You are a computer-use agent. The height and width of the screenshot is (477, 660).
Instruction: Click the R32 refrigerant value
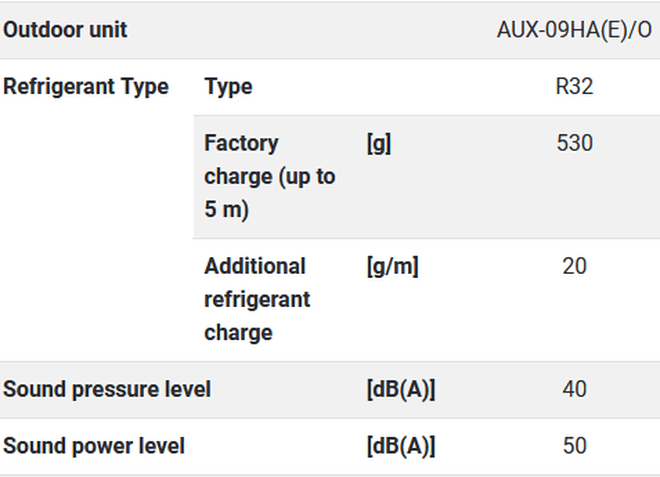tap(574, 87)
